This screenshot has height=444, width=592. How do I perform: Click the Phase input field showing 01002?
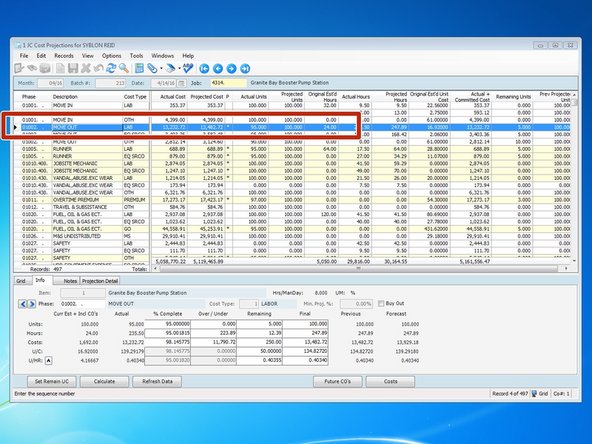(x=82, y=304)
